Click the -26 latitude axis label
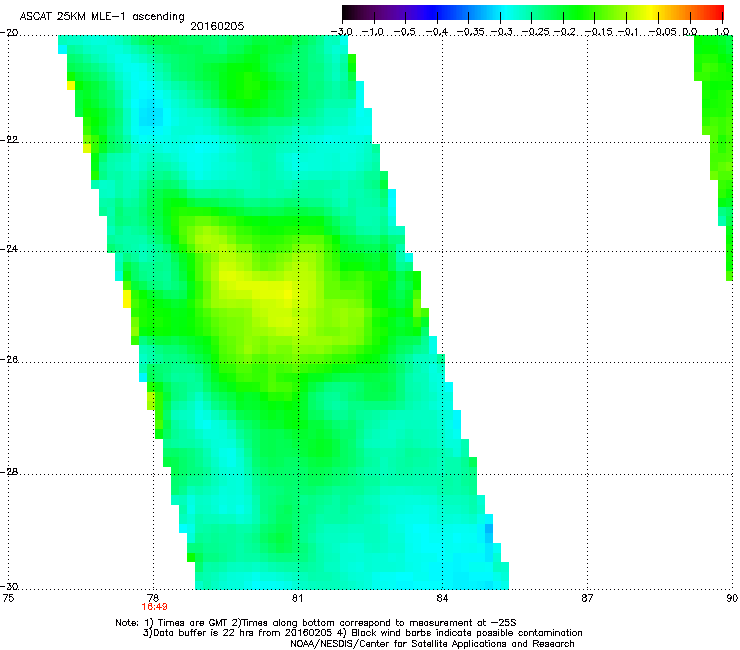Viewport: 740px width, 650px height. click(x=9, y=360)
